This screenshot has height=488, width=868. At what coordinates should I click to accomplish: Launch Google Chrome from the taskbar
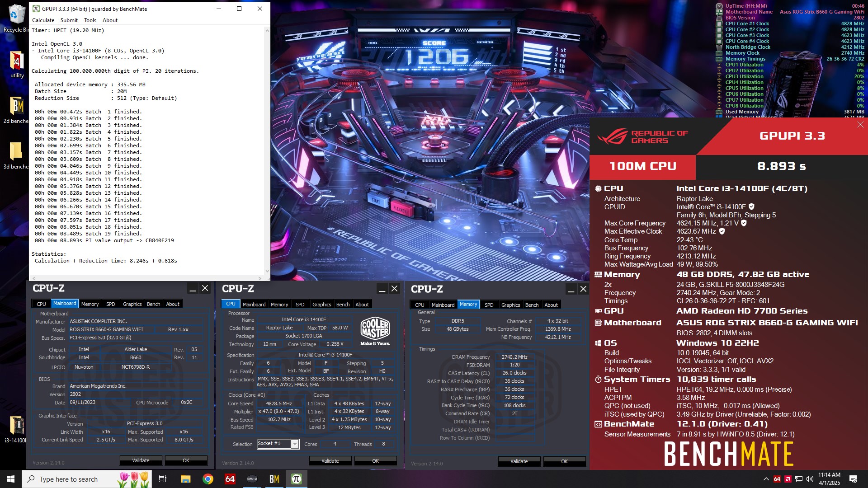point(208,479)
